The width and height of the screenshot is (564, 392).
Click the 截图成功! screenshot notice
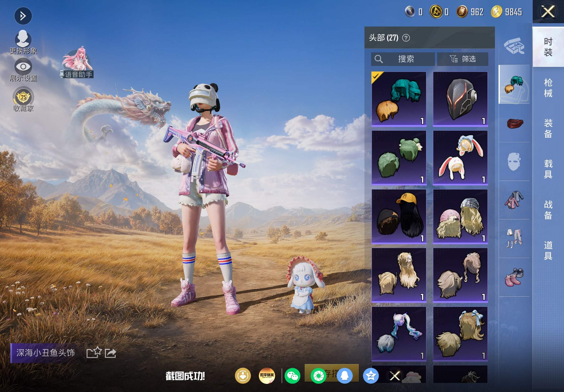pyautogui.click(x=185, y=376)
